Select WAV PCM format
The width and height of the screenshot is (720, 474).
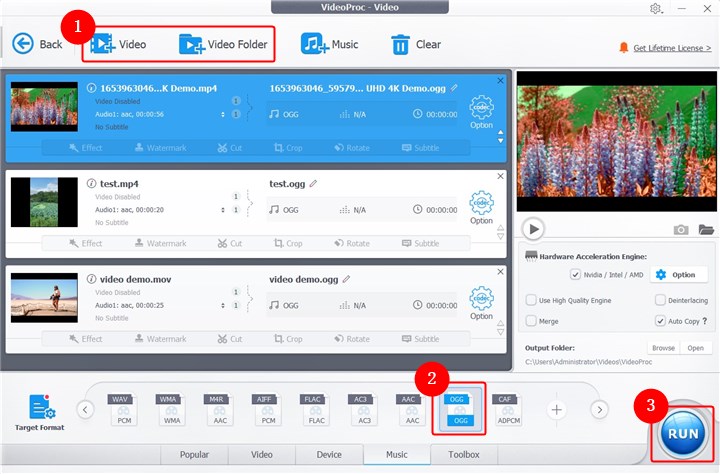click(x=124, y=409)
